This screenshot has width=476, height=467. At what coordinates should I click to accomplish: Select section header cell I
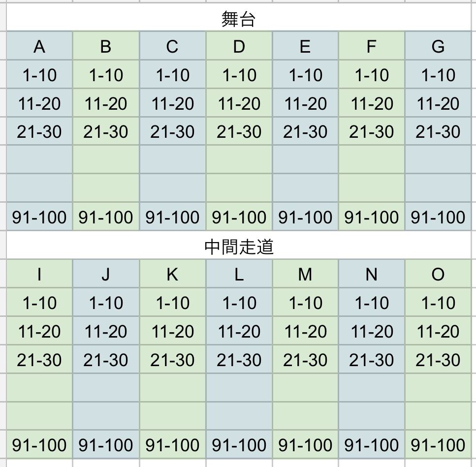click(39, 274)
